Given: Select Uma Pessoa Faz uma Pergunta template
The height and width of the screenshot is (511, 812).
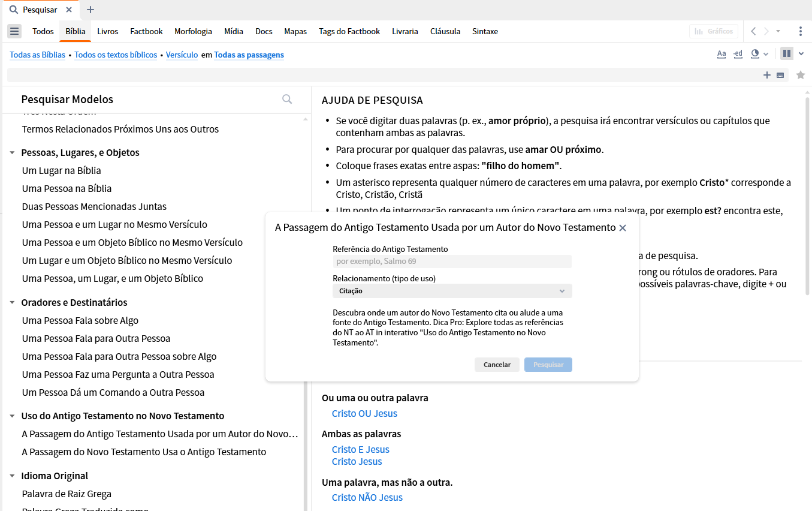Looking at the screenshot, I should (x=118, y=374).
